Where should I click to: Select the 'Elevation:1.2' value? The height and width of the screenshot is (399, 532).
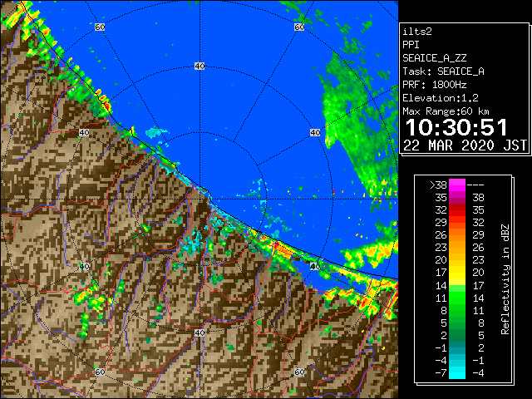441,98
